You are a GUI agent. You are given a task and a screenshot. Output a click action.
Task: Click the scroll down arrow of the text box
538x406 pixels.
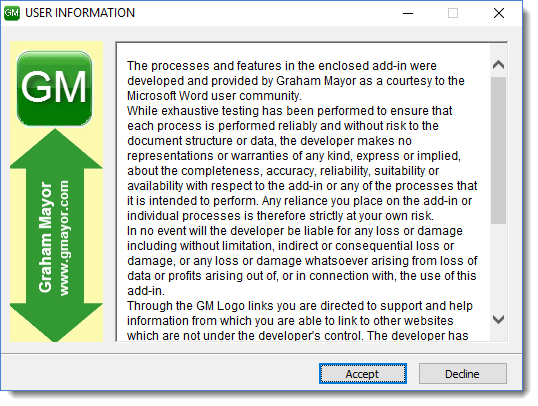498,320
